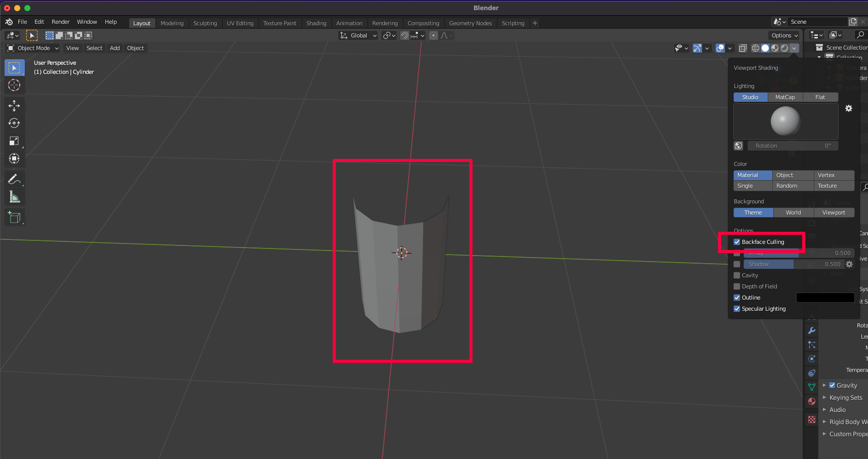Select the tweak select-mode arrow icon
This screenshot has height=459, width=868.
[x=32, y=35]
